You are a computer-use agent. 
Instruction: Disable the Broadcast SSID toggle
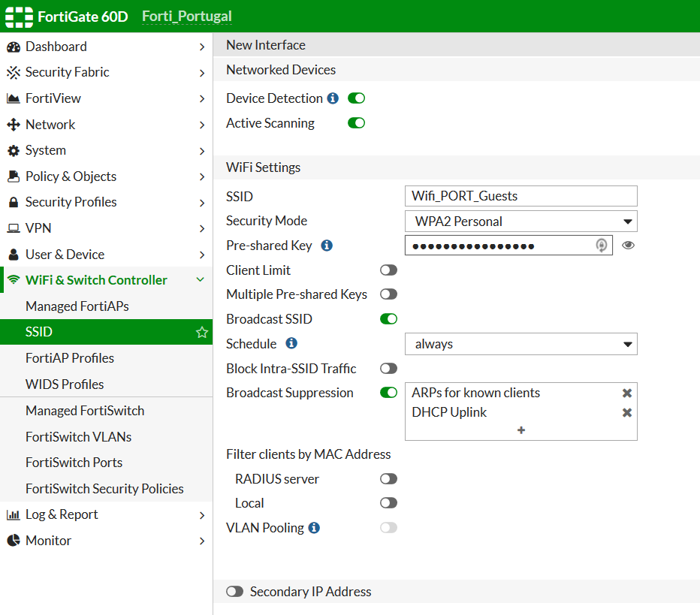(388, 318)
